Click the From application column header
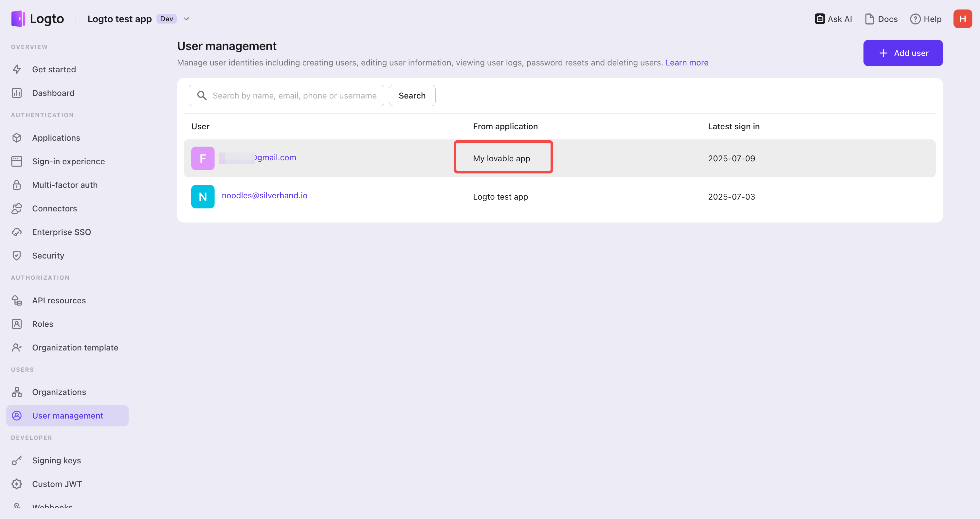 pyautogui.click(x=505, y=126)
